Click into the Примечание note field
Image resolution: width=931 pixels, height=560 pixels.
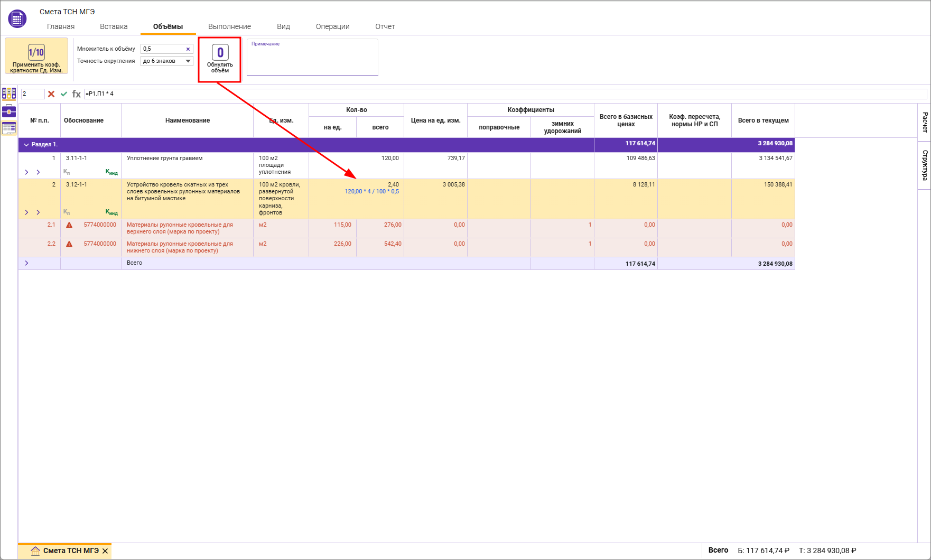coord(312,60)
